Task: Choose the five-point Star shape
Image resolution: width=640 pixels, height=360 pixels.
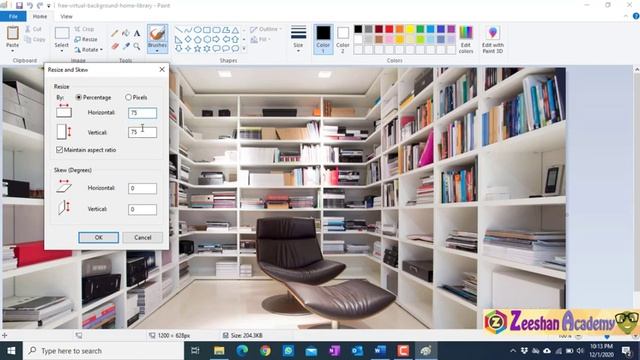Action: tap(198, 48)
